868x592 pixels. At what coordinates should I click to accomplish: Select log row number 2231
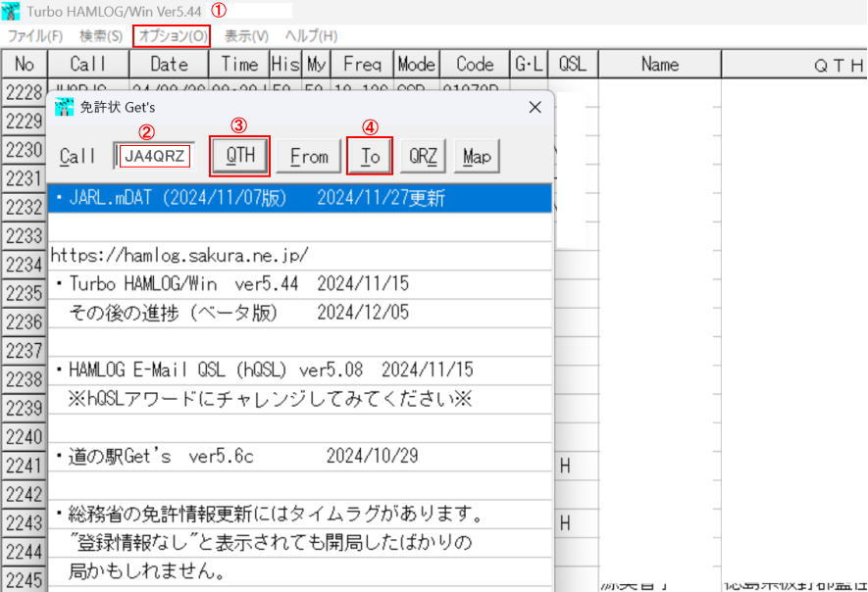click(25, 178)
